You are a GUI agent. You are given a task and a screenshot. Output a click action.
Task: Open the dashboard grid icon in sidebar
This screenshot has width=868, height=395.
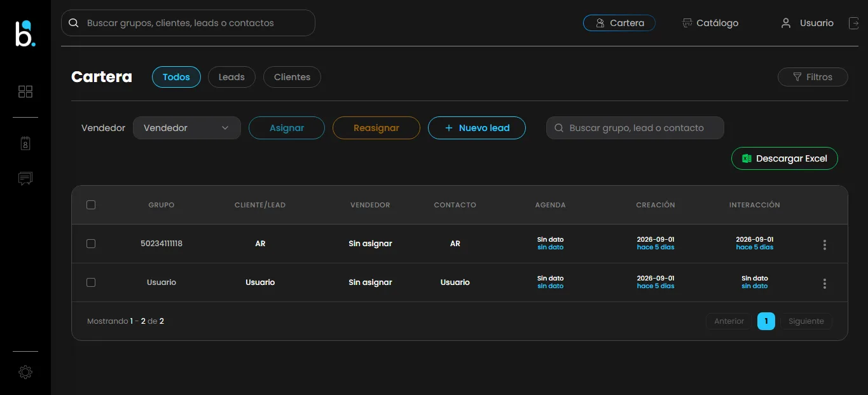point(25,92)
